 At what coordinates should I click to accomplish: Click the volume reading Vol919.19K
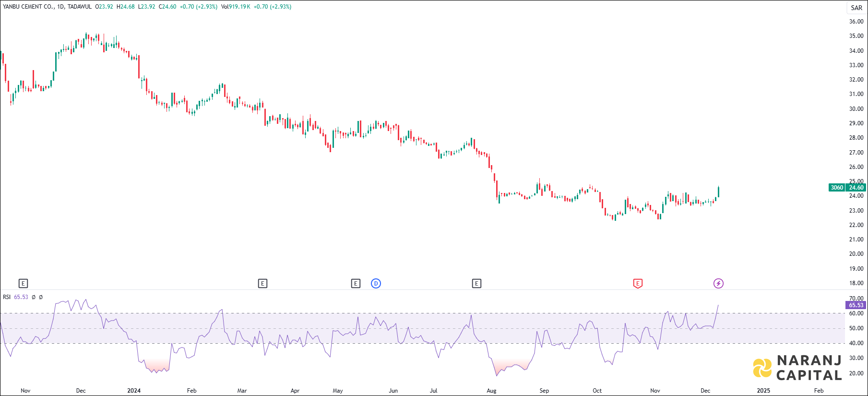[x=236, y=7]
